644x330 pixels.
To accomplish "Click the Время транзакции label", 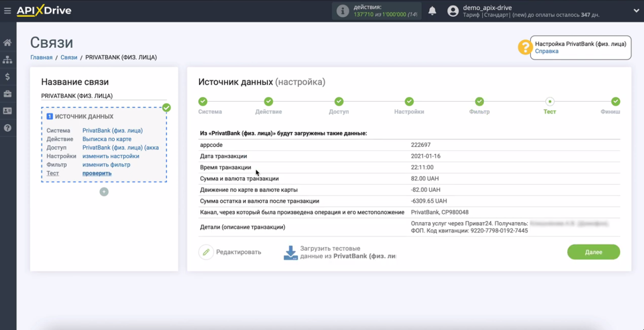I will click(225, 167).
